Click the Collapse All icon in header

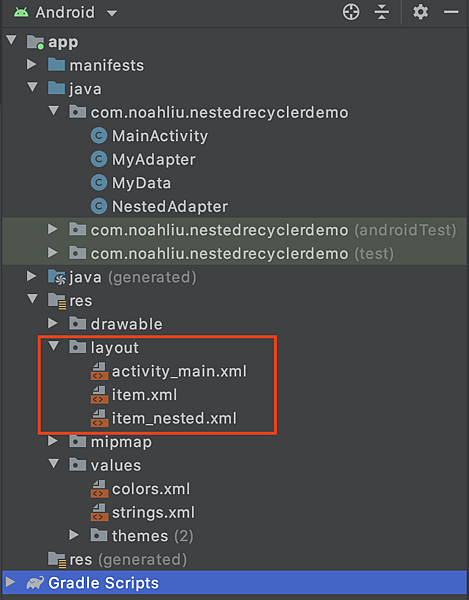coord(382,12)
